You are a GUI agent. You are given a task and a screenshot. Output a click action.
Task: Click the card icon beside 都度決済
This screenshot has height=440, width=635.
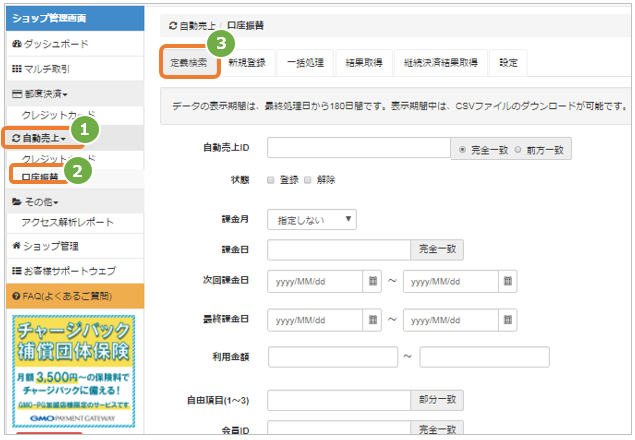[17, 94]
